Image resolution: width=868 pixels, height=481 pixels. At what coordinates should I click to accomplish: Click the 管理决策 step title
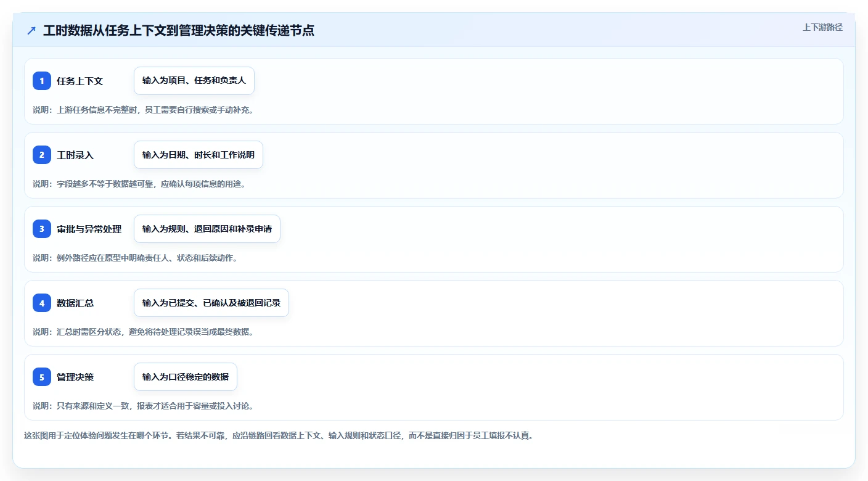point(75,377)
